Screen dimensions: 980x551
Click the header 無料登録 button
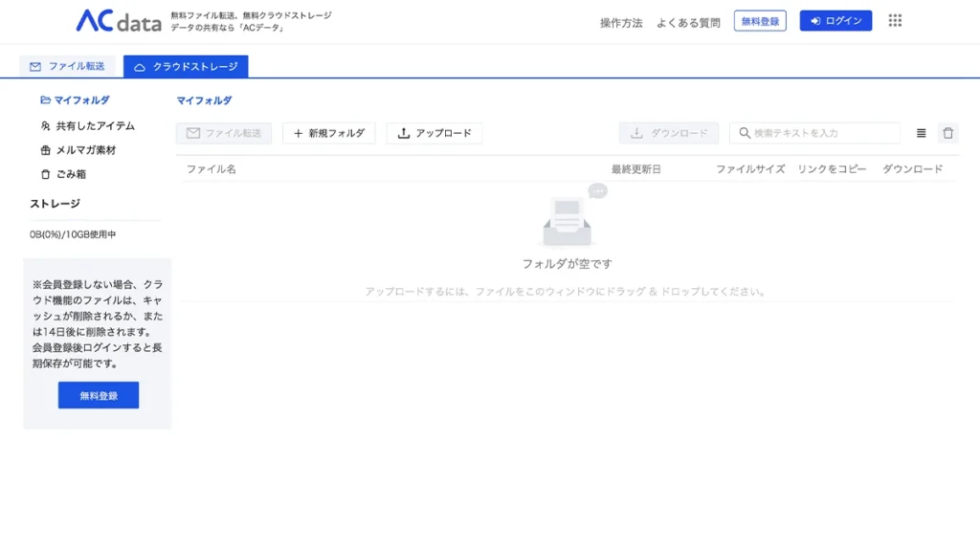click(x=760, y=21)
